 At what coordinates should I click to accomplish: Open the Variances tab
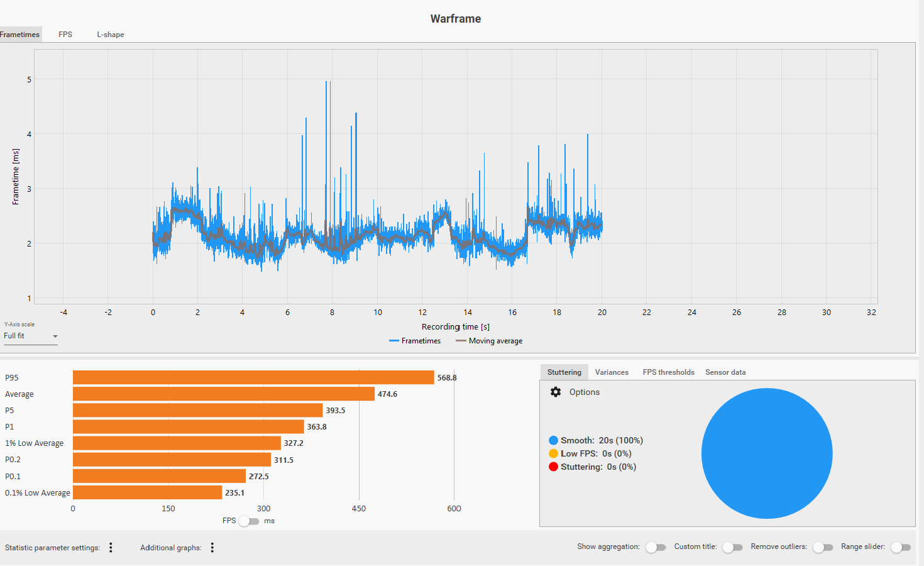pyautogui.click(x=612, y=372)
